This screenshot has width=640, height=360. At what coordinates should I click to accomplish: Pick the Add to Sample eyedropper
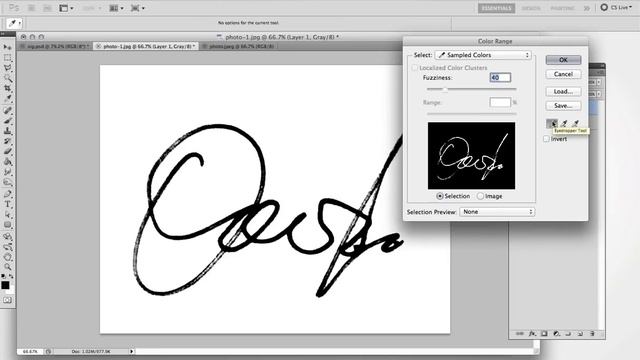click(564, 123)
